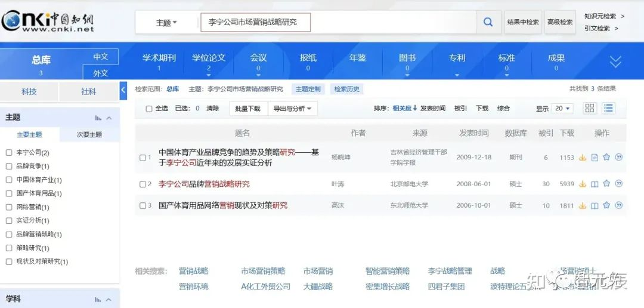This screenshot has height=308, width=644.
Task: Tick the 全选 checkbox
Action: pyautogui.click(x=149, y=109)
